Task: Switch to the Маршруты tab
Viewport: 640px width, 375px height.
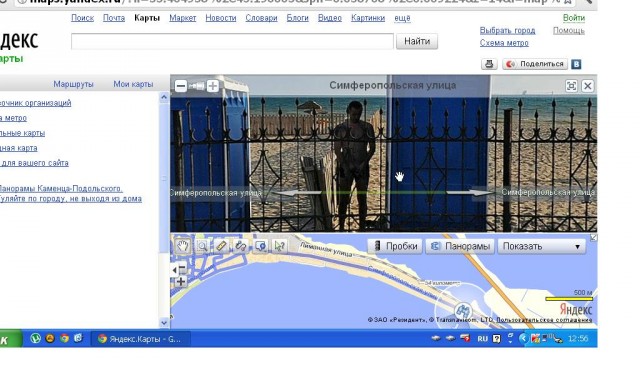Action: (73, 84)
